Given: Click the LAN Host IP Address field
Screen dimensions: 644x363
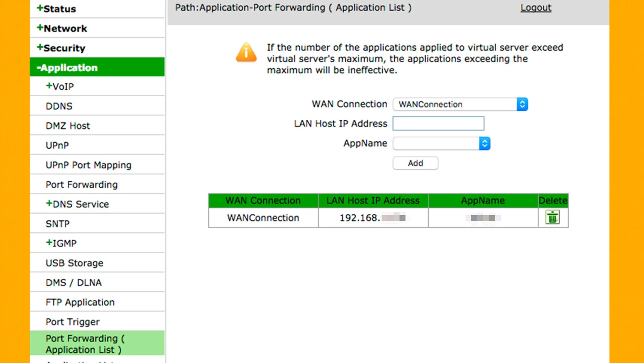Looking at the screenshot, I should (x=438, y=123).
